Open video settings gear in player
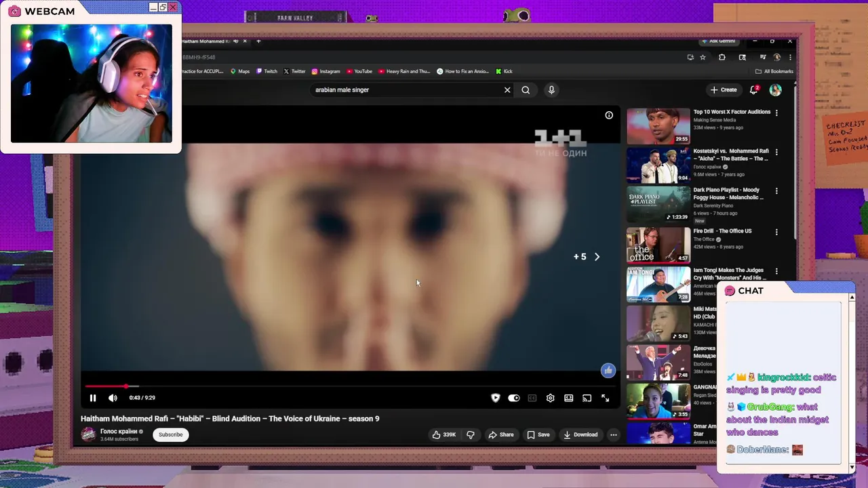The image size is (868, 488). click(551, 398)
